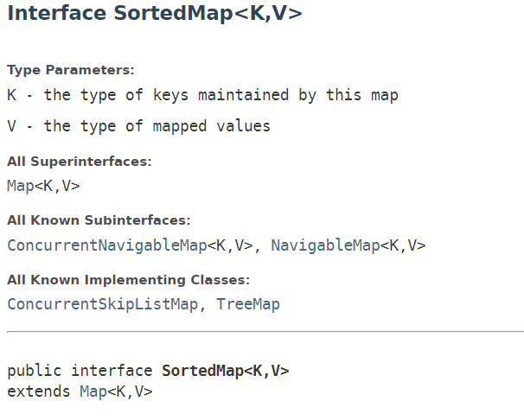Open the ConcurrentNavigableMap<K,V> subinterface link
524x420 pixels.
[x=129, y=245]
